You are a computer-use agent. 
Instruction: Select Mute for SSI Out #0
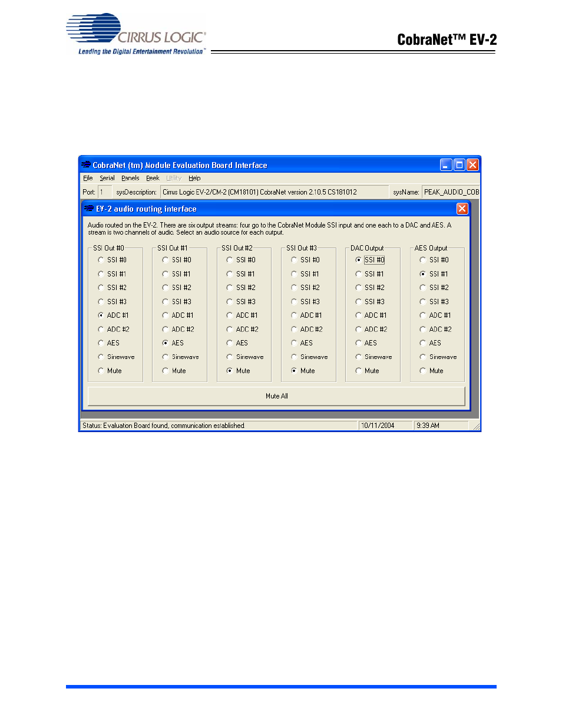click(x=101, y=371)
